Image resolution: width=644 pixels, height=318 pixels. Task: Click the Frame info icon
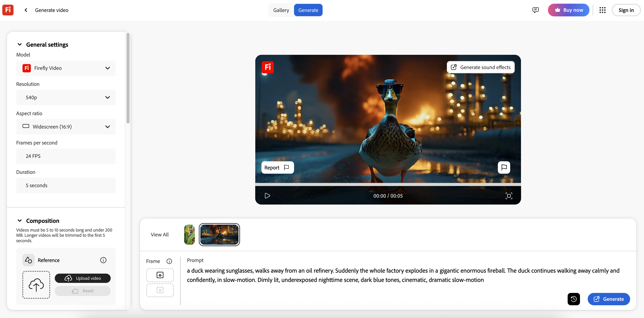pos(169,261)
